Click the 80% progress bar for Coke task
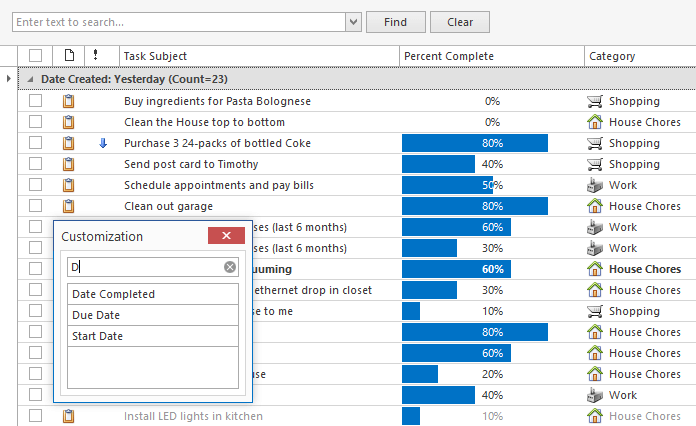 click(x=475, y=143)
